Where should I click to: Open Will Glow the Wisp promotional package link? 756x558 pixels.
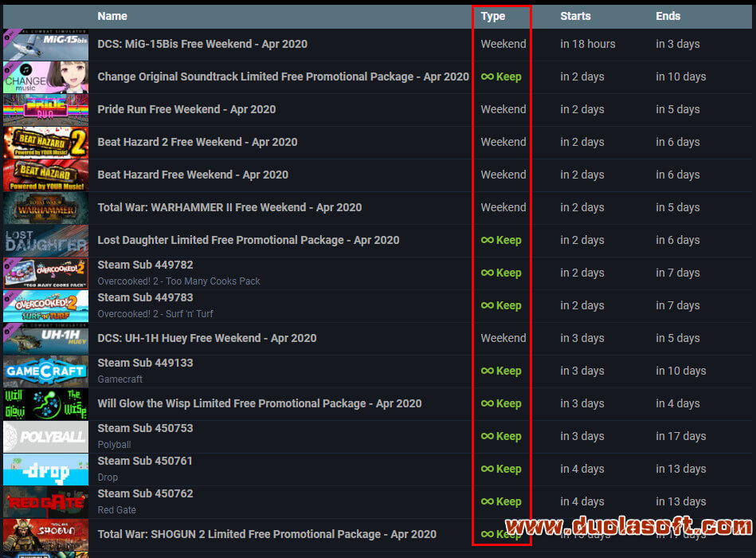point(260,403)
